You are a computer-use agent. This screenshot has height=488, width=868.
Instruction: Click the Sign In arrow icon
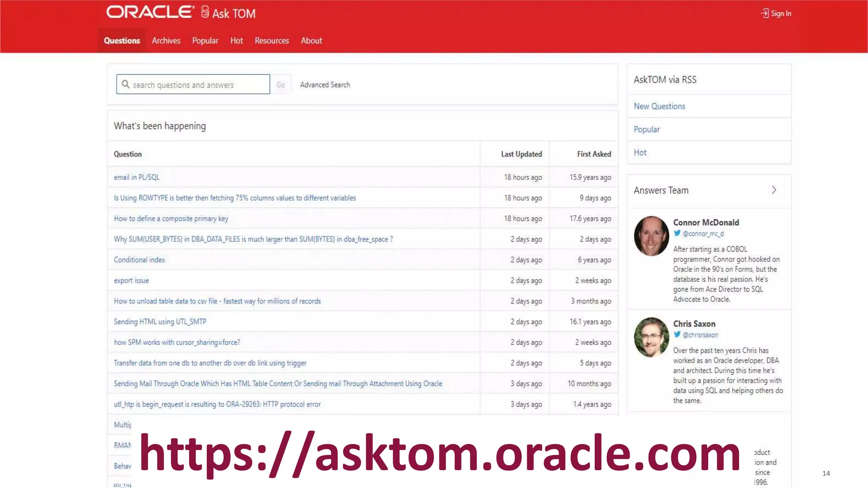(765, 14)
